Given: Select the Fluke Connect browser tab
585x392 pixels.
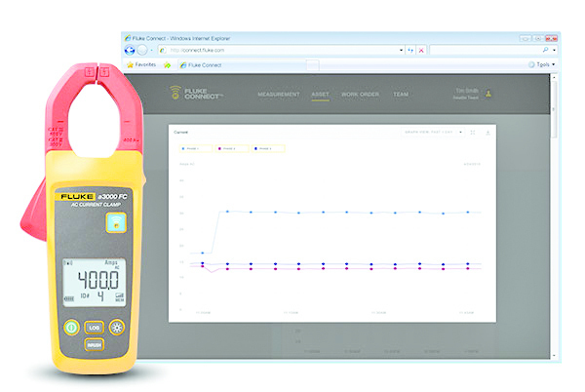Looking at the screenshot, I should [242, 65].
